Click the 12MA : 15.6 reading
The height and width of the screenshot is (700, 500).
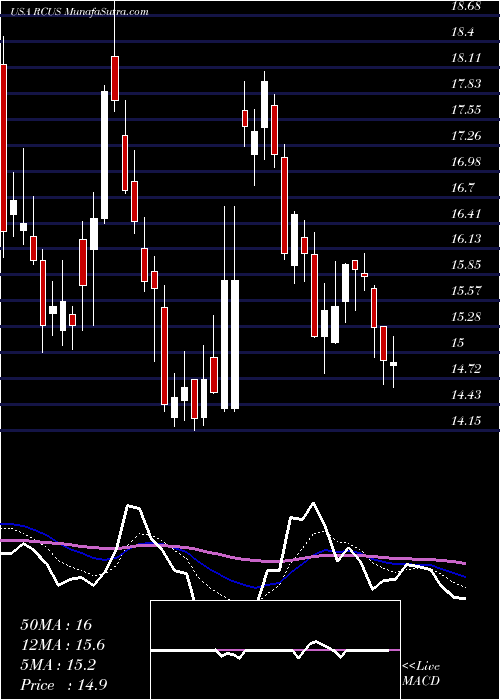[x=63, y=645]
